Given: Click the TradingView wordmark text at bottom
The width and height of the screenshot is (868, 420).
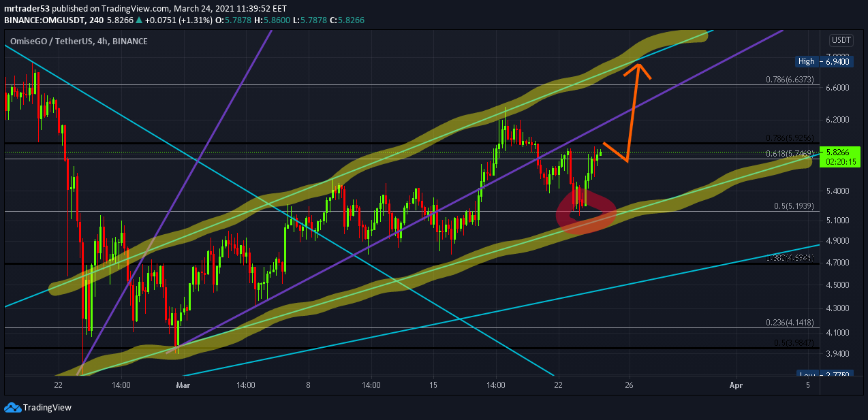Looking at the screenshot, I should click(x=47, y=408).
